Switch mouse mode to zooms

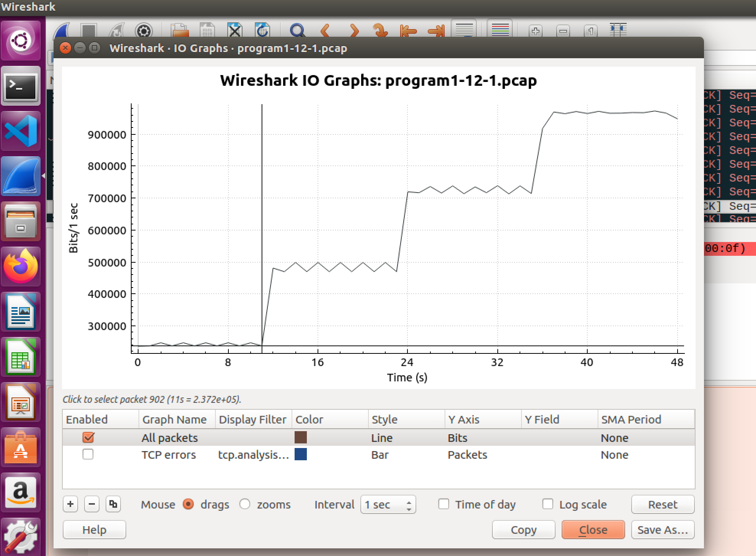pyautogui.click(x=245, y=504)
